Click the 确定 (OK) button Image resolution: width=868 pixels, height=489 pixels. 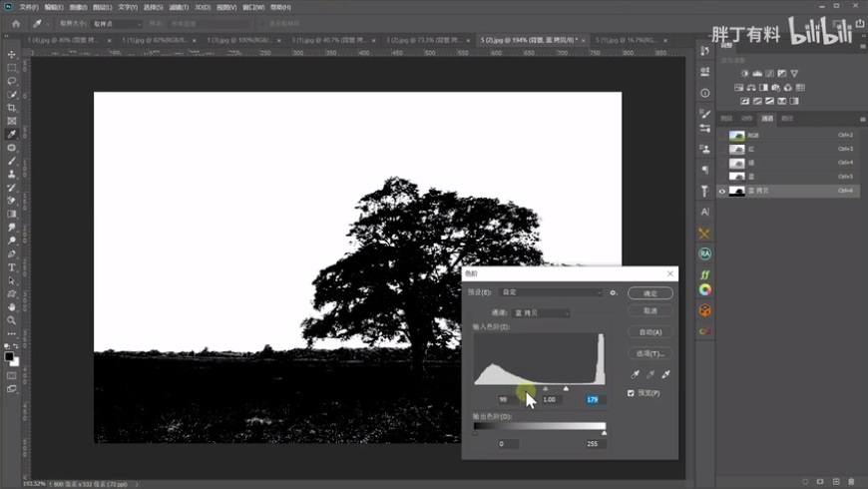pos(651,293)
